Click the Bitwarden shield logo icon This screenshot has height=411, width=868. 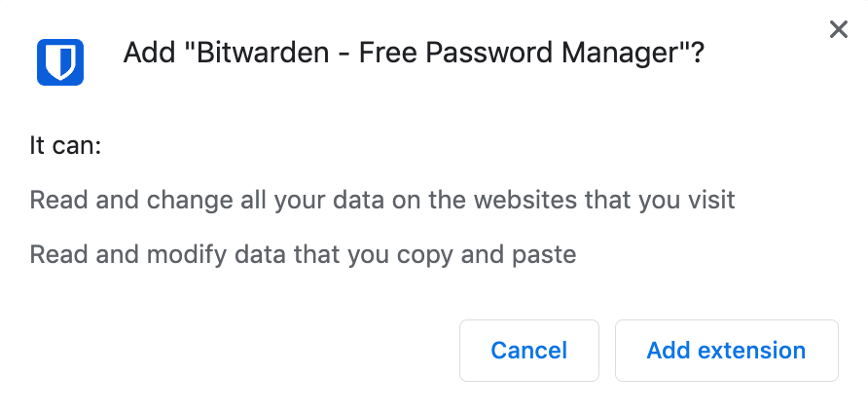click(59, 62)
